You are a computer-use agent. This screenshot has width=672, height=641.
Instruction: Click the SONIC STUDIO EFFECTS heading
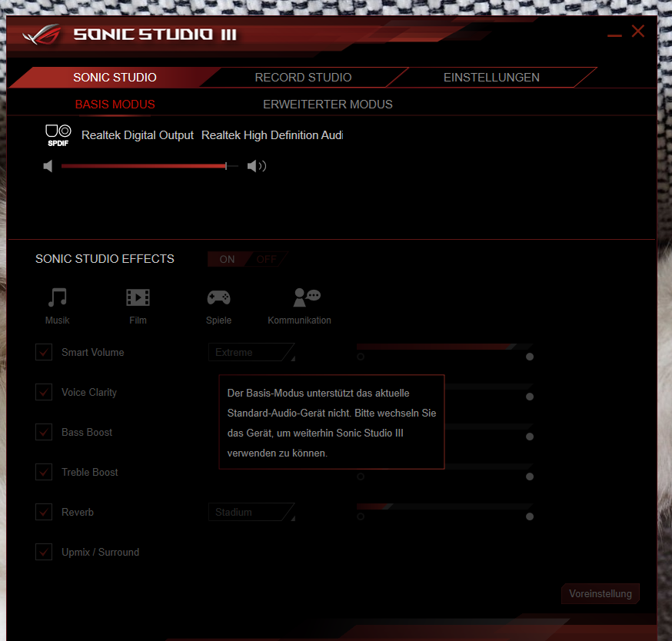point(105,259)
